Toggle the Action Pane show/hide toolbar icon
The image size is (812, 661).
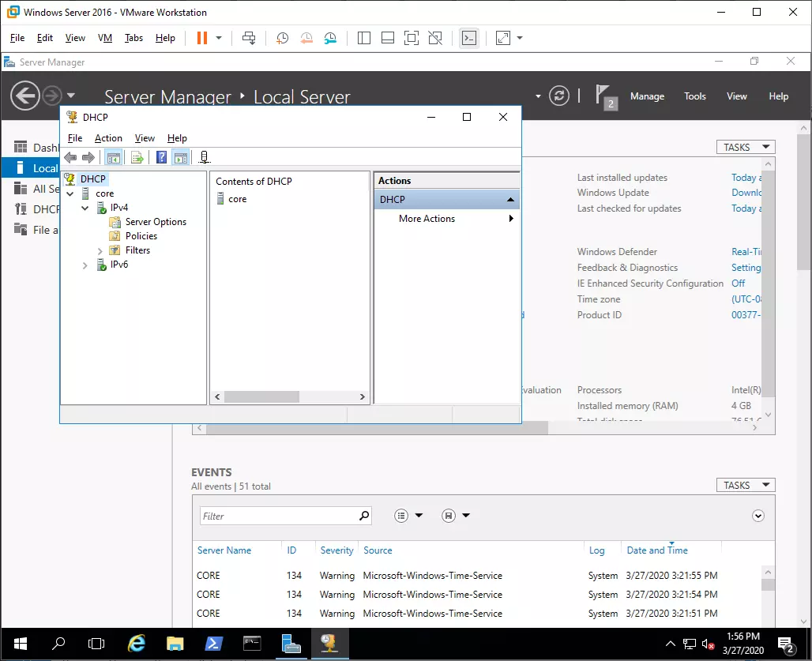tap(181, 157)
